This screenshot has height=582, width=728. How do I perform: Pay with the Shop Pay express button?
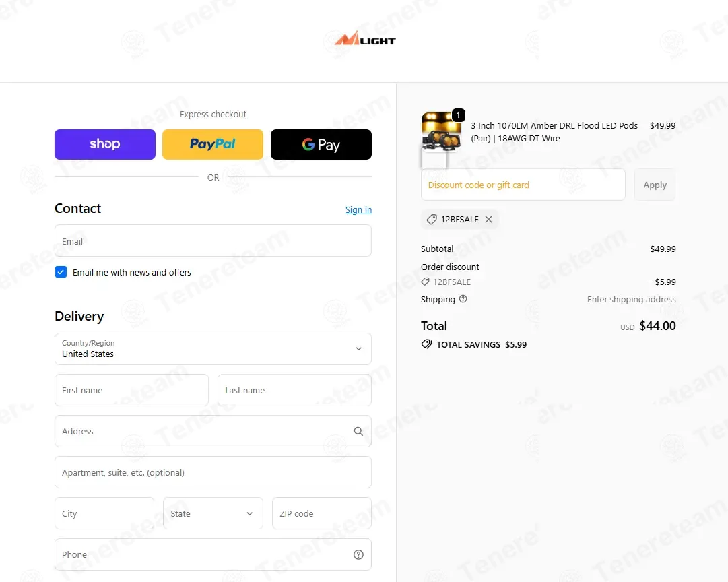tap(104, 143)
